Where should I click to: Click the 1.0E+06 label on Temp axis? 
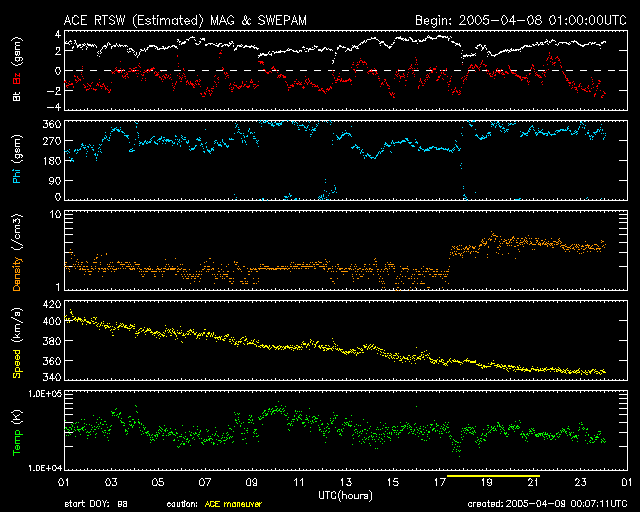(x=37, y=395)
